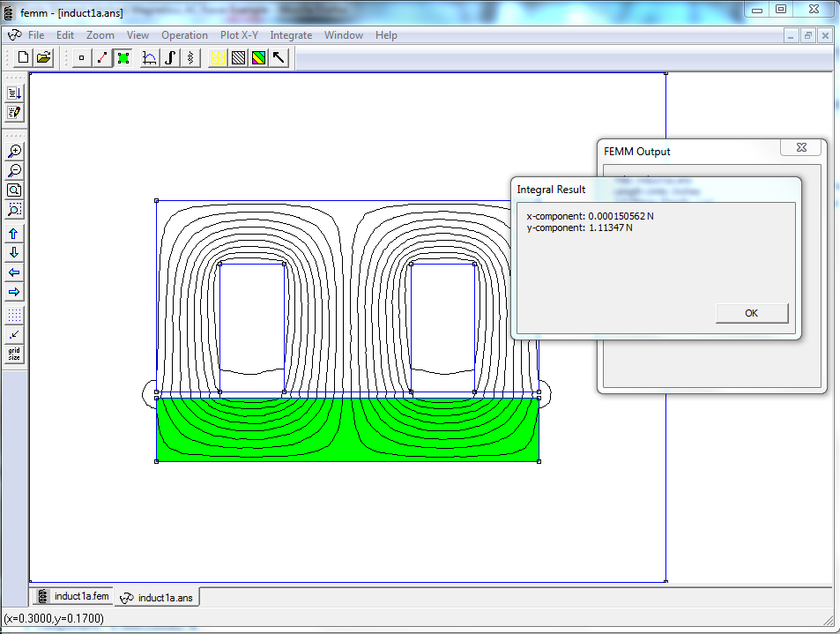Open the Operation menu
Screen dimensions: 840x634
click(x=184, y=35)
